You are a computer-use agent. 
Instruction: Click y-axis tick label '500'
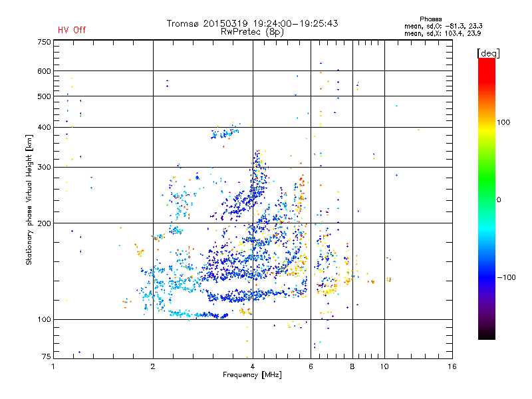point(44,96)
